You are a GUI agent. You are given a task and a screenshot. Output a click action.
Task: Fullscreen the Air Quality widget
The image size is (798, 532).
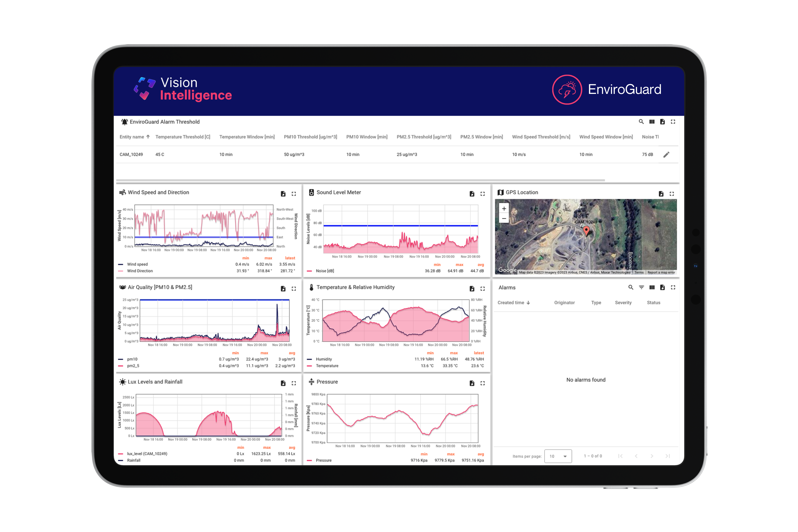point(294,289)
